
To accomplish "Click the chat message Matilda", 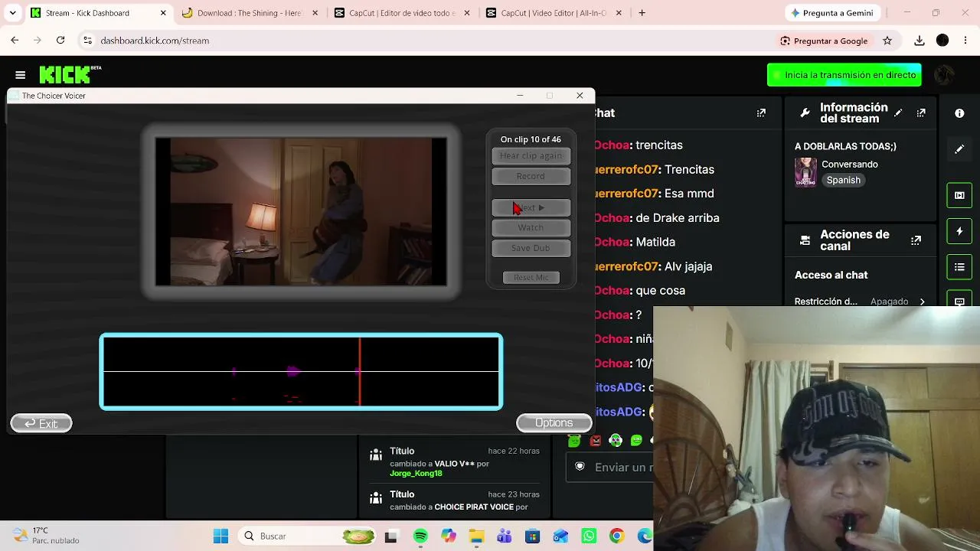I will coord(655,242).
